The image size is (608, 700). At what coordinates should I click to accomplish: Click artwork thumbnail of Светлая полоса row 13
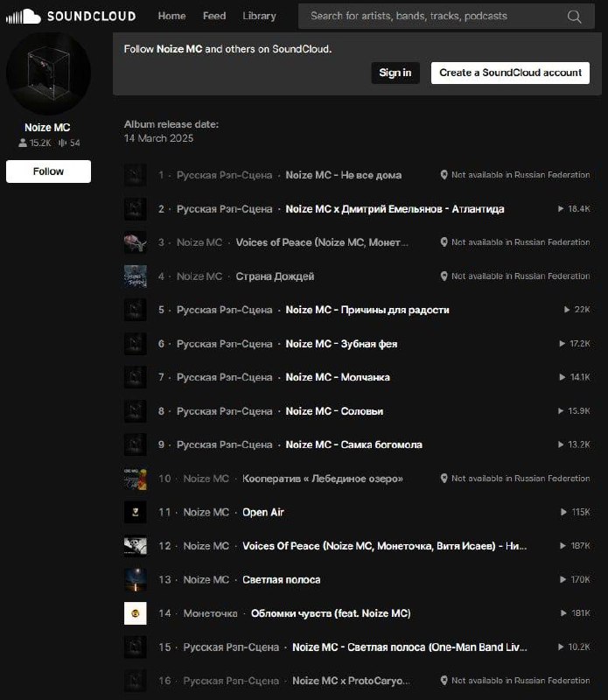136,579
